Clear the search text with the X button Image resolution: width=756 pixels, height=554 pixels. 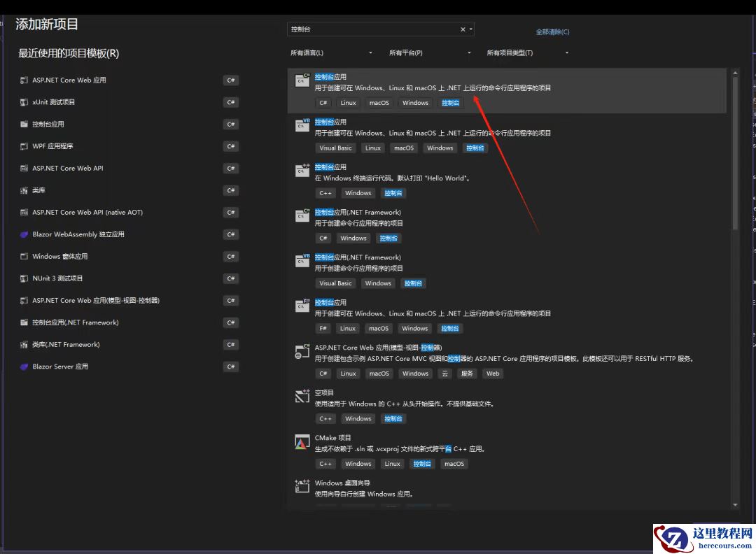[463, 29]
